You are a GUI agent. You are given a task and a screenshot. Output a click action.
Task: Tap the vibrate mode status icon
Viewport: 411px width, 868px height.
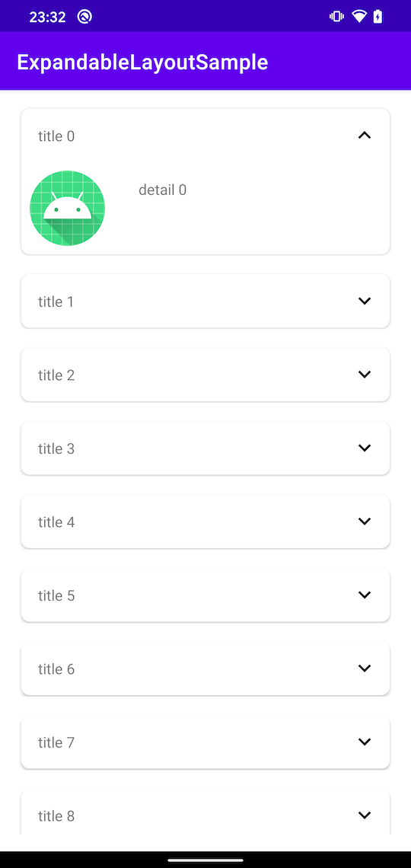coord(336,17)
